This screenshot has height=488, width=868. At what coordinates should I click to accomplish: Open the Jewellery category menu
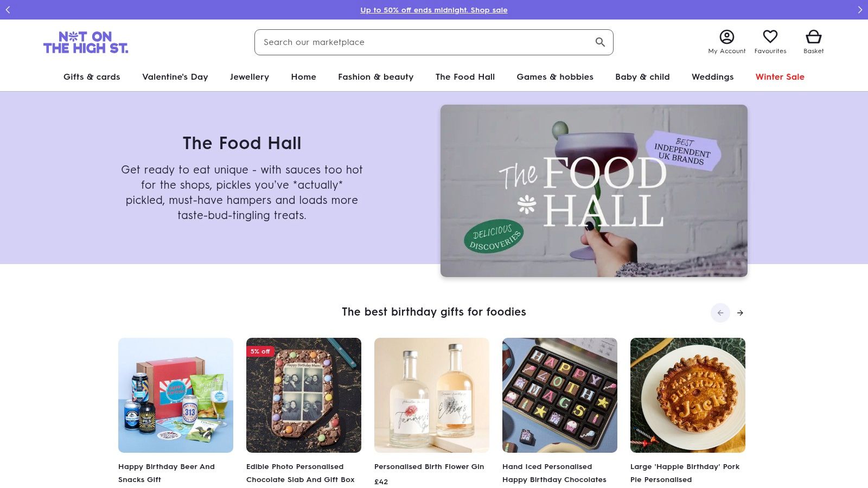coord(249,77)
